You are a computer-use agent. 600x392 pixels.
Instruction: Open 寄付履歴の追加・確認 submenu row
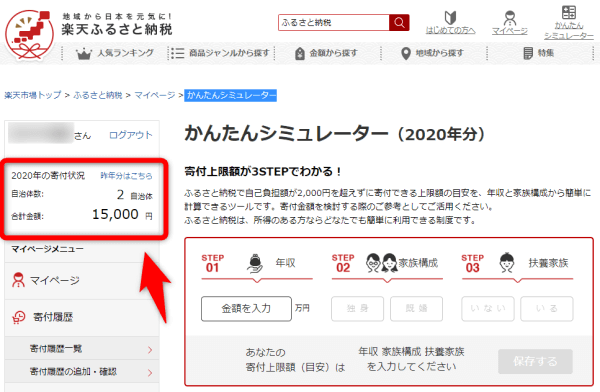point(82,372)
